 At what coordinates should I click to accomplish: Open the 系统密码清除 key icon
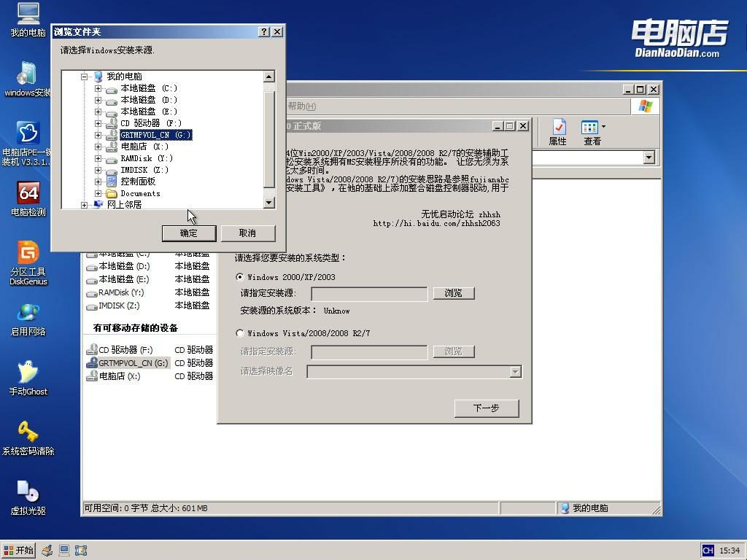coord(28,438)
